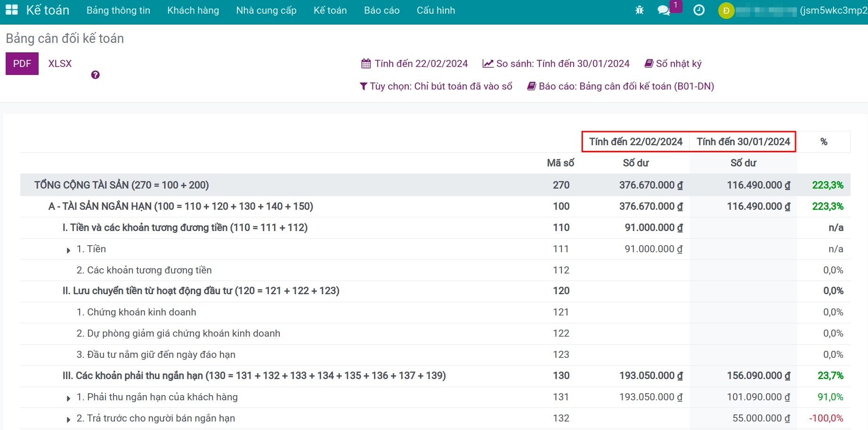Export the report with XLSX button
The width and height of the screenshot is (868, 430).
click(60, 64)
